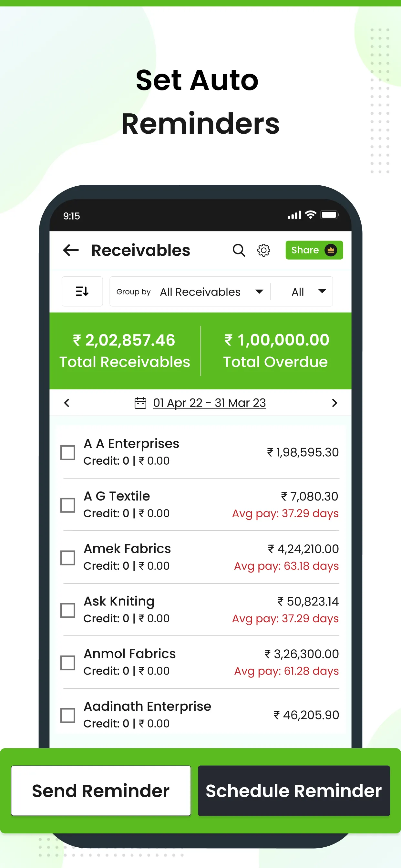Tick the Anmol Fabrics checkbox

click(x=67, y=662)
